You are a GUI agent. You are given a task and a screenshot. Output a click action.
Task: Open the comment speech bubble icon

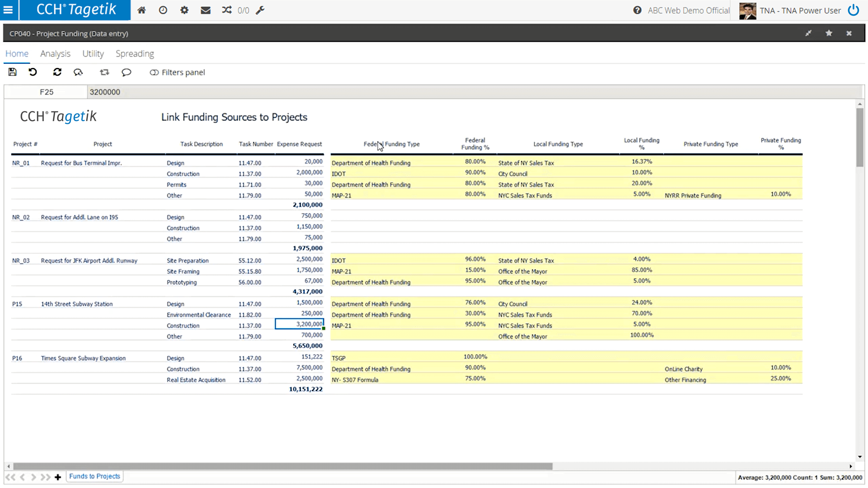point(126,72)
